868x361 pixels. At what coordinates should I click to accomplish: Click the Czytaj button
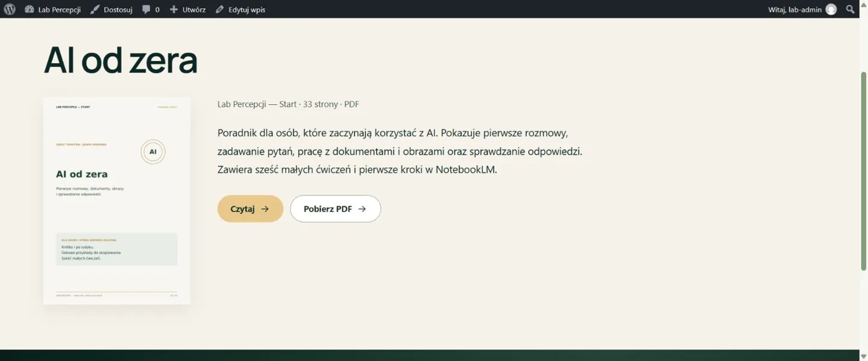coord(250,209)
